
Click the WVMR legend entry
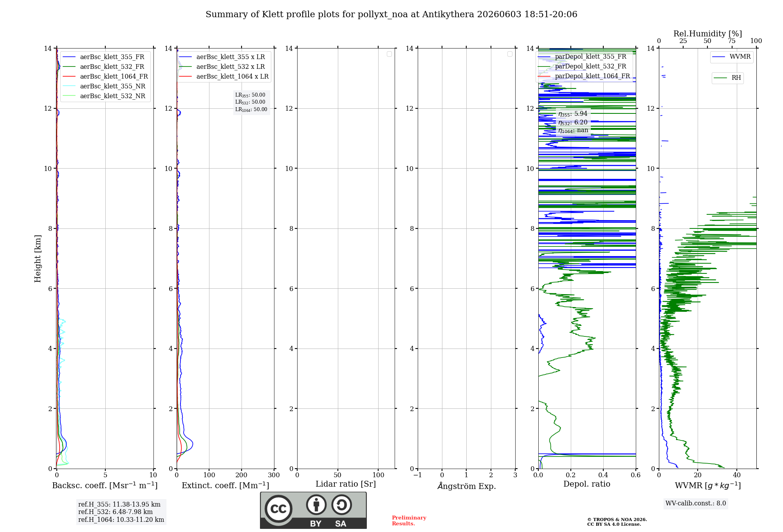(x=731, y=57)
